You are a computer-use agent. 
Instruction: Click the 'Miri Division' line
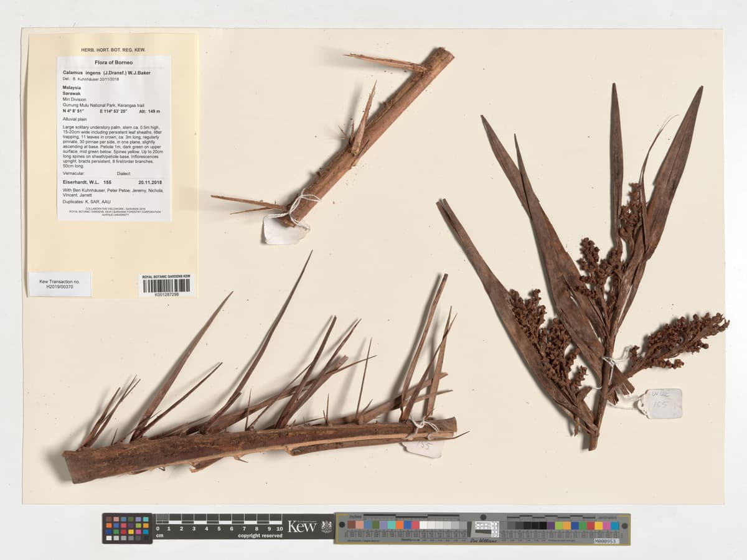(74, 100)
